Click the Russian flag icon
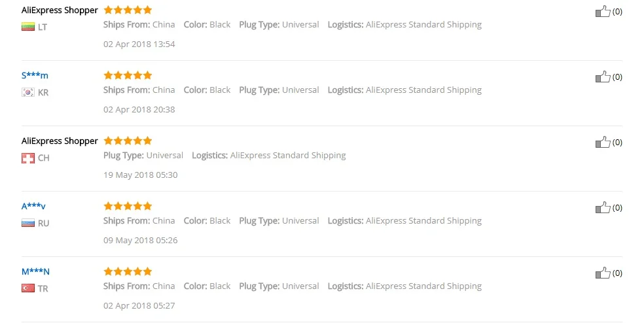 click(x=28, y=223)
